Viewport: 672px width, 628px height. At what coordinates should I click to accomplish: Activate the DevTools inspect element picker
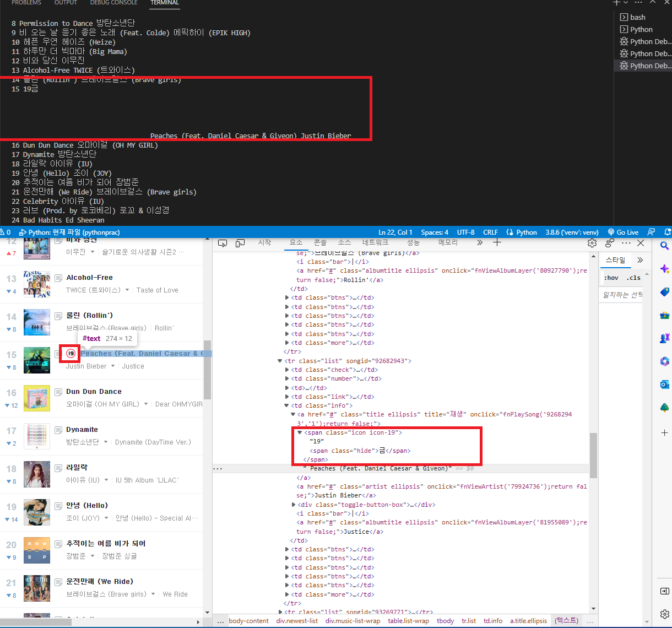pos(223,243)
